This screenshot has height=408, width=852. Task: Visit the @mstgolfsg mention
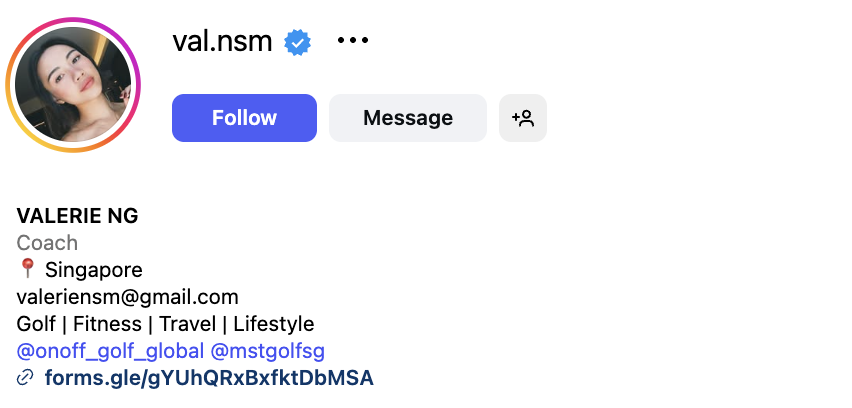(267, 351)
